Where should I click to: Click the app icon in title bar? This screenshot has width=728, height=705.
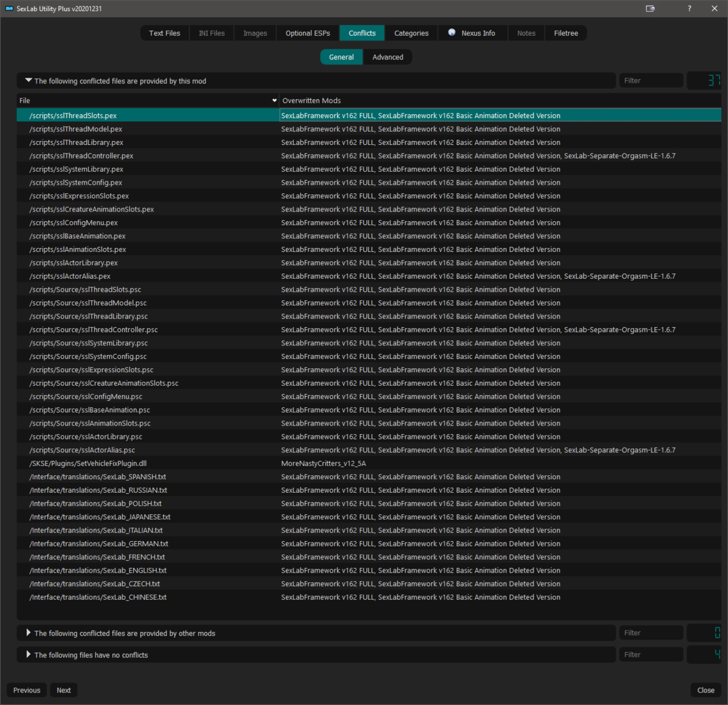(9, 8)
